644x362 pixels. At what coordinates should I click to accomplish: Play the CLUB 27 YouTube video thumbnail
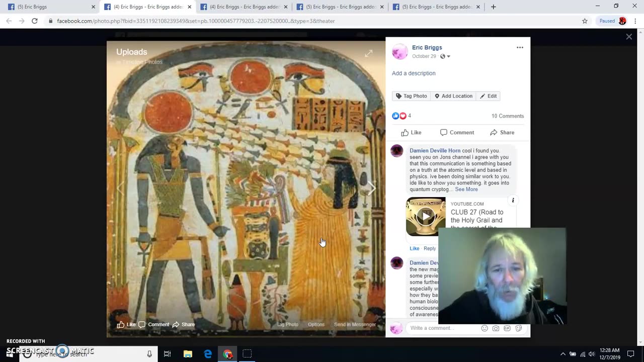(x=426, y=217)
